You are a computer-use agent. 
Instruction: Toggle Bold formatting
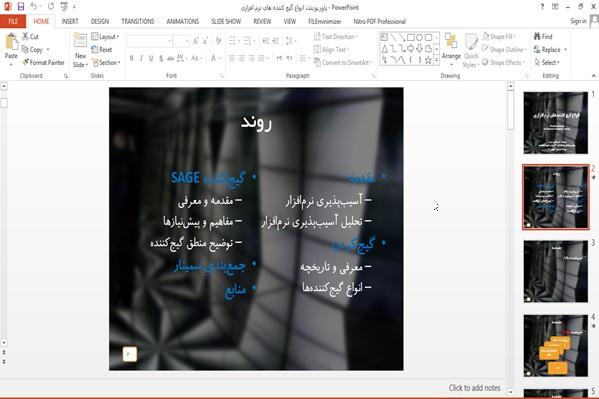(x=131, y=58)
